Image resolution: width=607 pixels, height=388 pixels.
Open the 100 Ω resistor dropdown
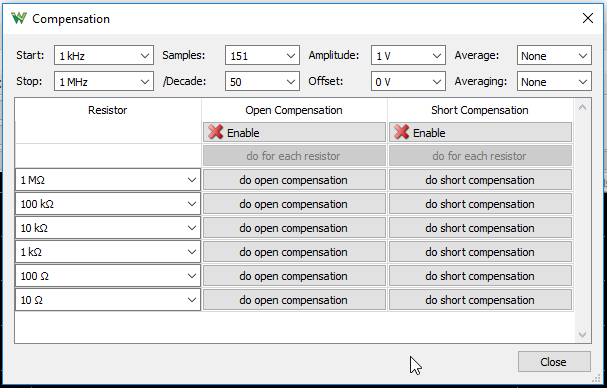click(108, 276)
